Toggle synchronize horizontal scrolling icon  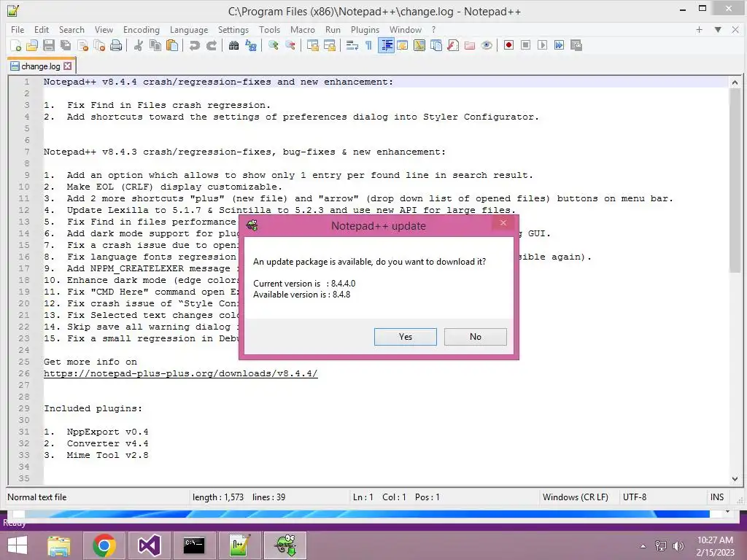(329, 46)
